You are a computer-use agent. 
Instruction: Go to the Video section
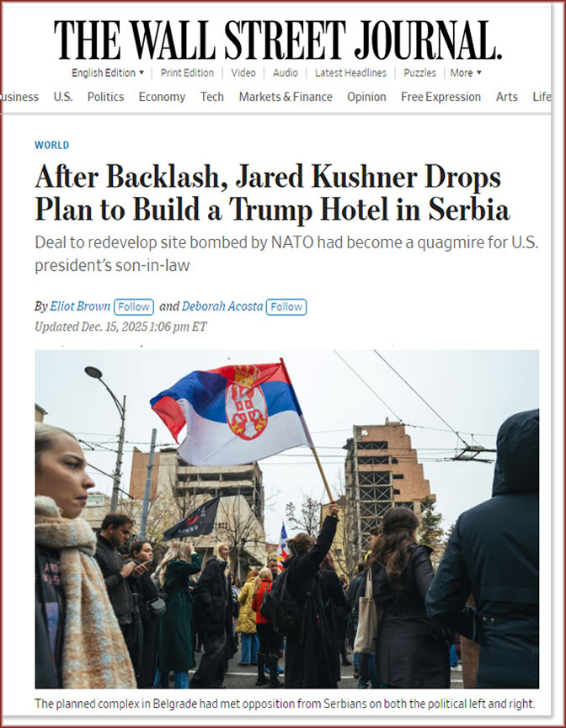coord(243,73)
